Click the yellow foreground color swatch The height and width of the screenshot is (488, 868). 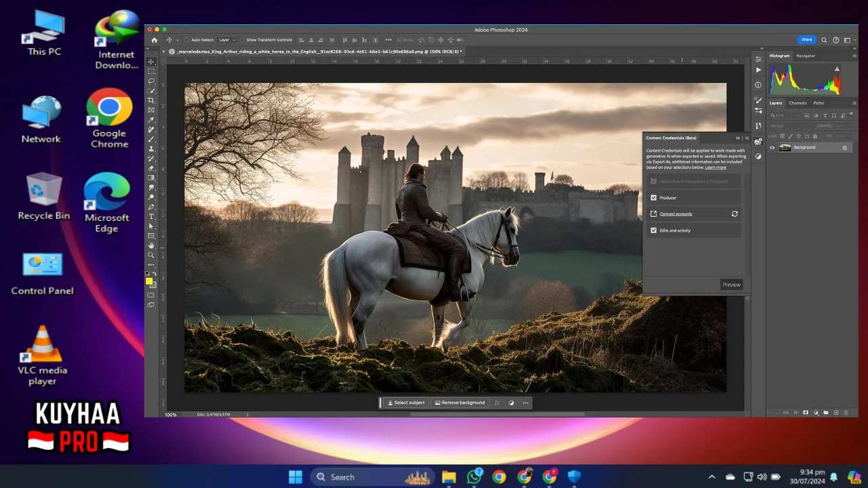click(149, 281)
